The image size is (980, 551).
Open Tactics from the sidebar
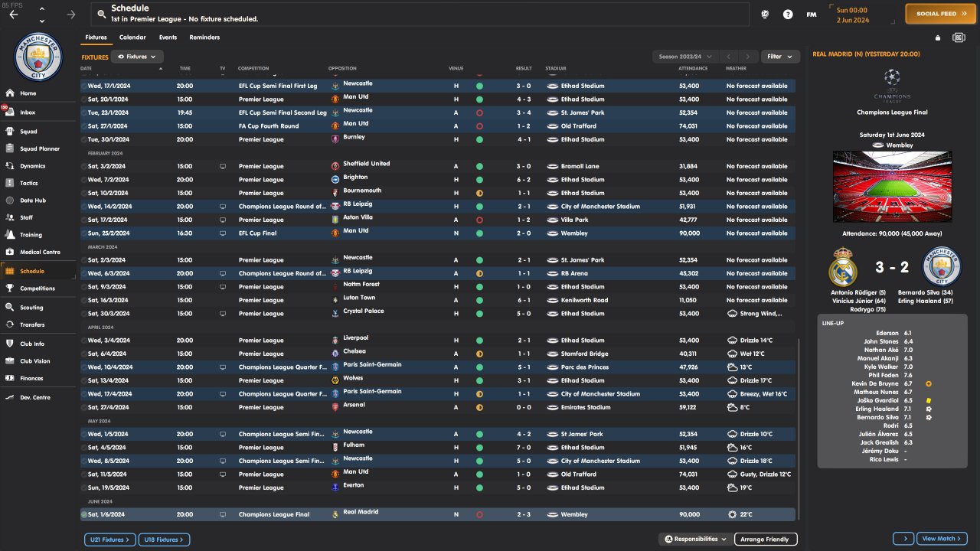point(29,183)
